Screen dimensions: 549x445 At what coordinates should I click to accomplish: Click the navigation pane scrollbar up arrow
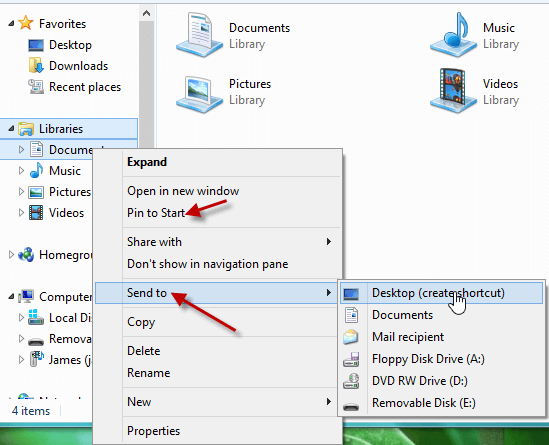pos(146,14)
